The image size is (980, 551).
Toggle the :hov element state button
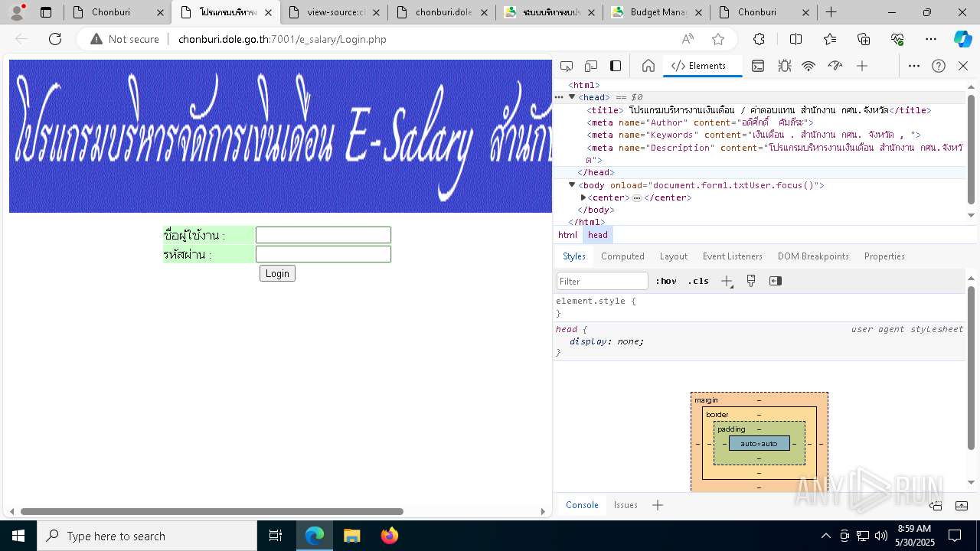(666, 281)
